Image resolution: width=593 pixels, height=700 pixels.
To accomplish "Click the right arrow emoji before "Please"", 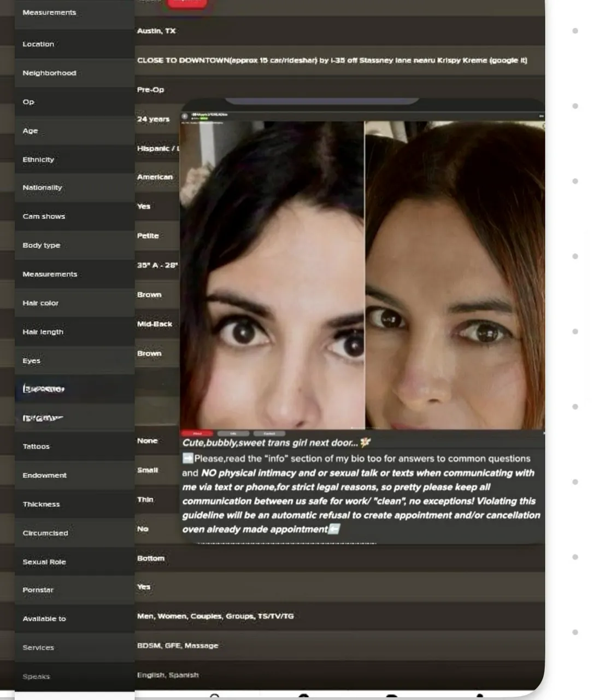I will click(187, 458).
